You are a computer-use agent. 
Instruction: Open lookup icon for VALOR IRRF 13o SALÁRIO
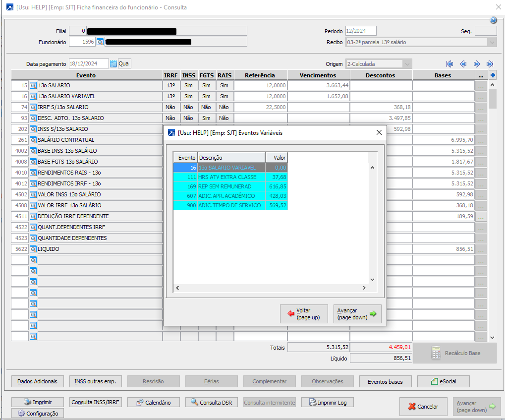33,205
